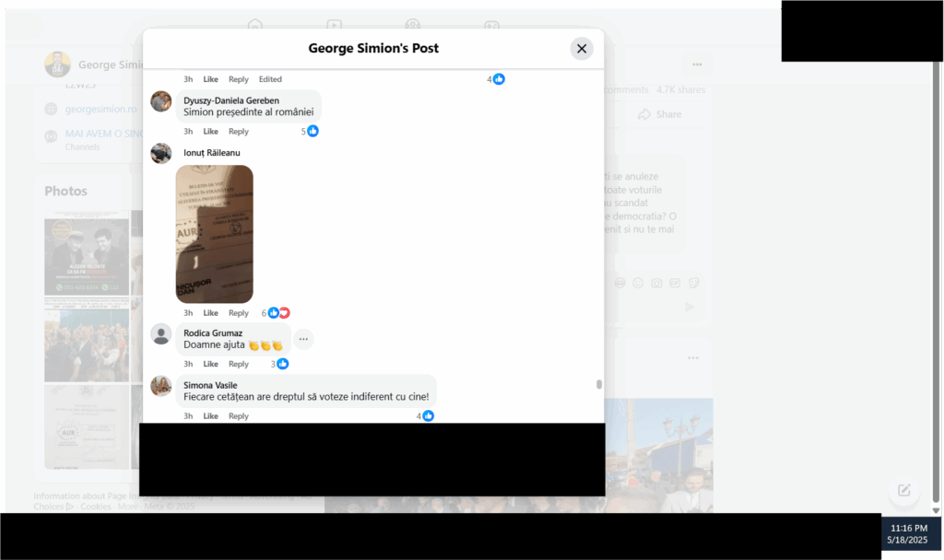This screenshot has height=560, width=944.
Task: Open Simona Vasile's profile picture
Action: click(160, 386)
